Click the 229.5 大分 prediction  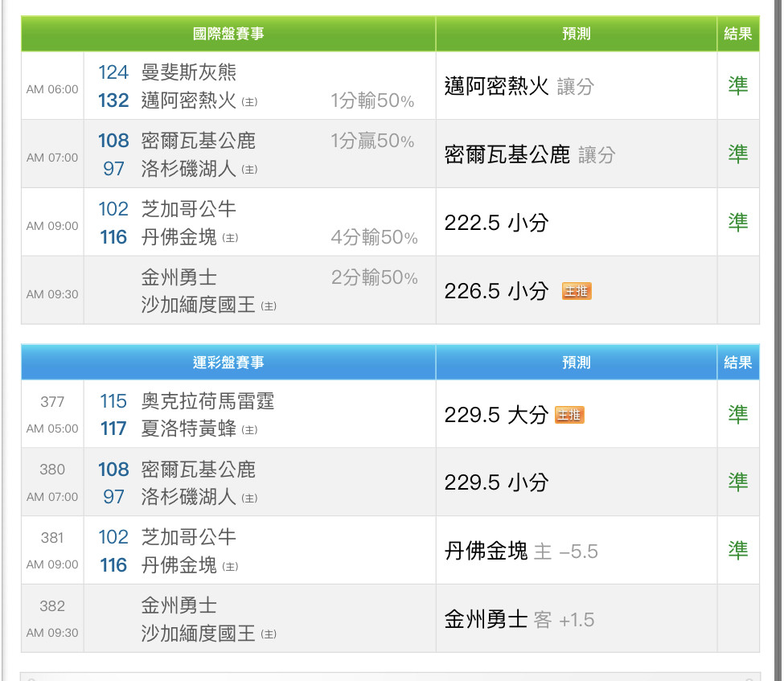pos(496,415)
